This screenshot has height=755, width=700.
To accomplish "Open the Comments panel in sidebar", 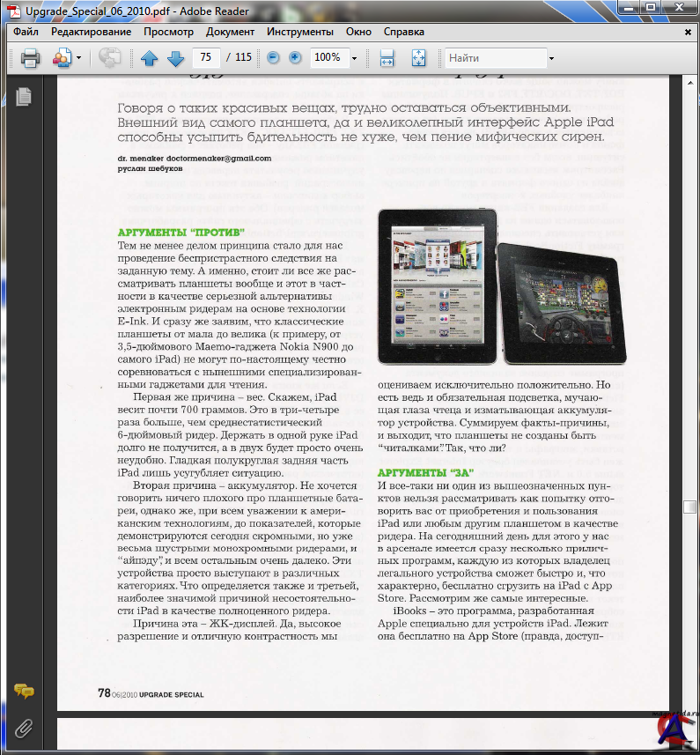I will pos(24,692).
